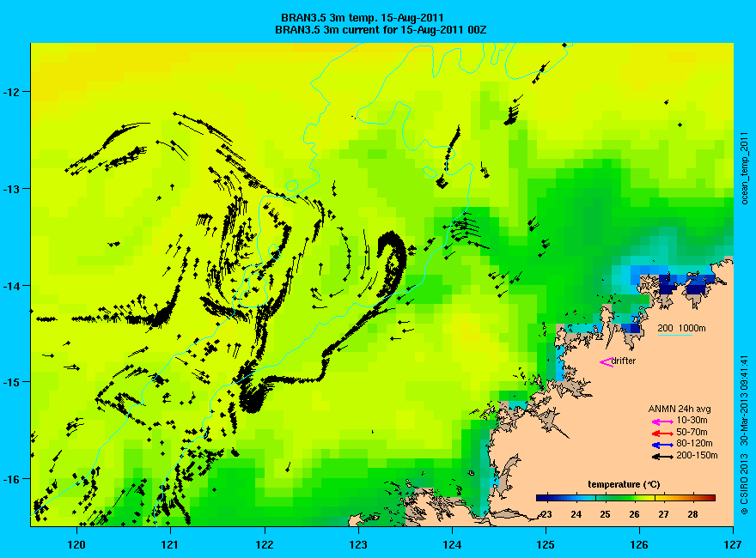756x558 pixels.
Task: Click the black 200-150m legend arrow
Action: point(662,457)
